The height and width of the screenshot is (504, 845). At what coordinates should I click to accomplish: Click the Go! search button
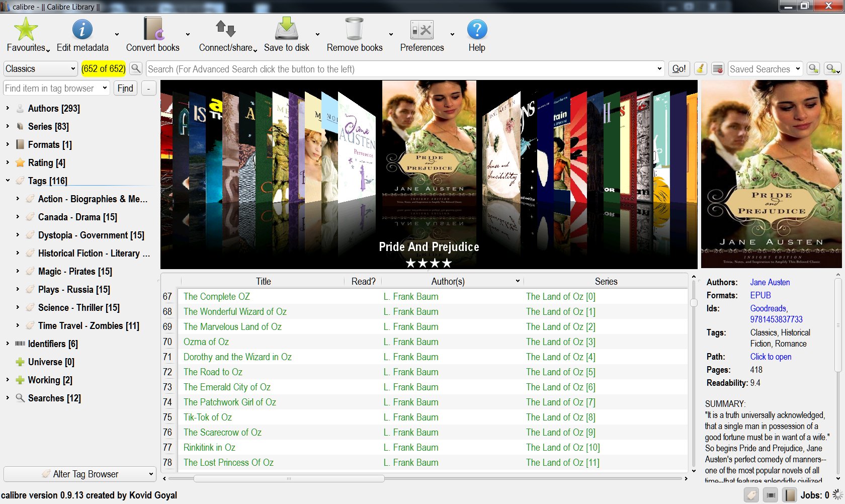(x=679, y=68)
